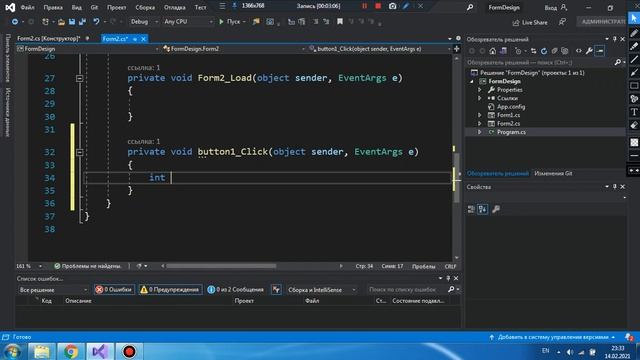Click the feedback icon next to Live Share
Screen dimensions: 640x360
[562, 22]
